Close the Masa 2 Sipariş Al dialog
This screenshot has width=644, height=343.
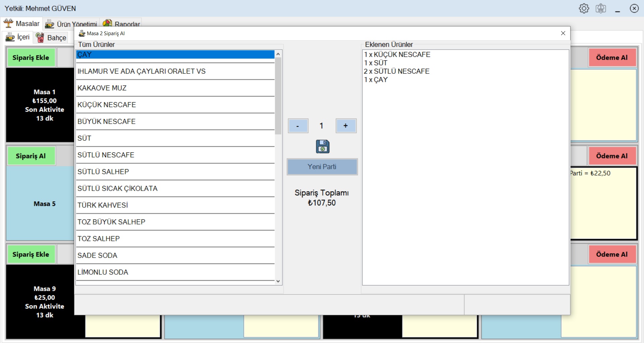pos(563,33)
